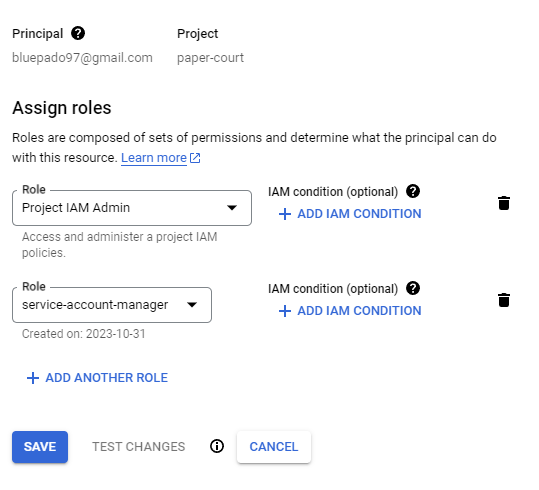Add IAM condition to service-account-manager role
The height and width of the screenshot is (490, 539).
coord(350,311)
